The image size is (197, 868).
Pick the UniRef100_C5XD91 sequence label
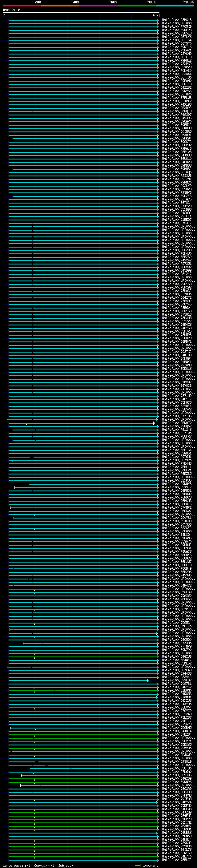tap(176, 135)
